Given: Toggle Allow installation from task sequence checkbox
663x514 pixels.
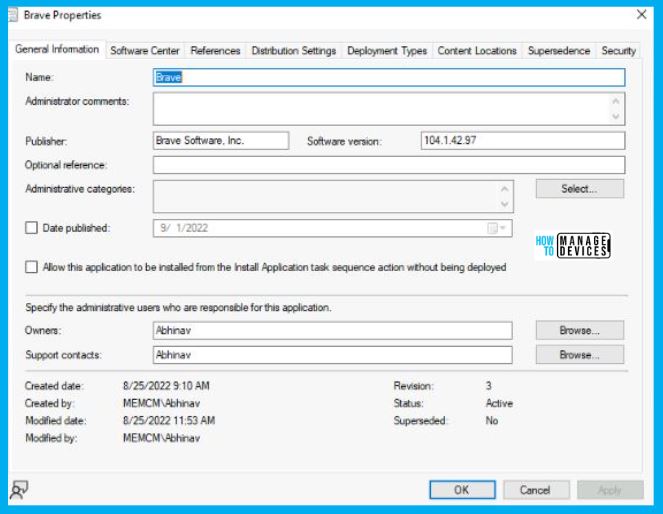Looking at the screenshot, I should tap(31, 267).
